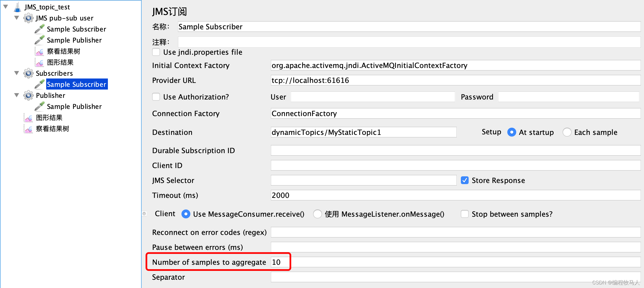Click the pipette icon of Sample Publisher under JMS pub-sub user
The height and width of the screenshot is (288, 644).
(40, 40)
